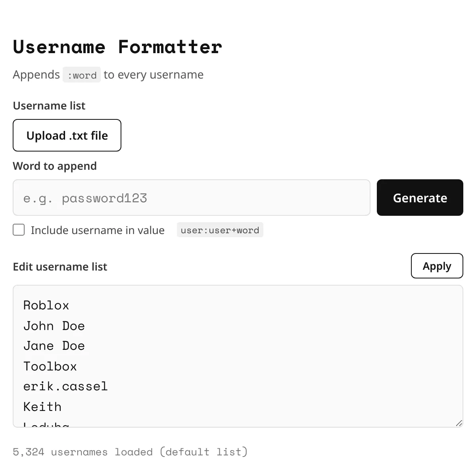
Task: Click the erik.cassel username line
Action: pyautogui.click(x=65, y=386)
